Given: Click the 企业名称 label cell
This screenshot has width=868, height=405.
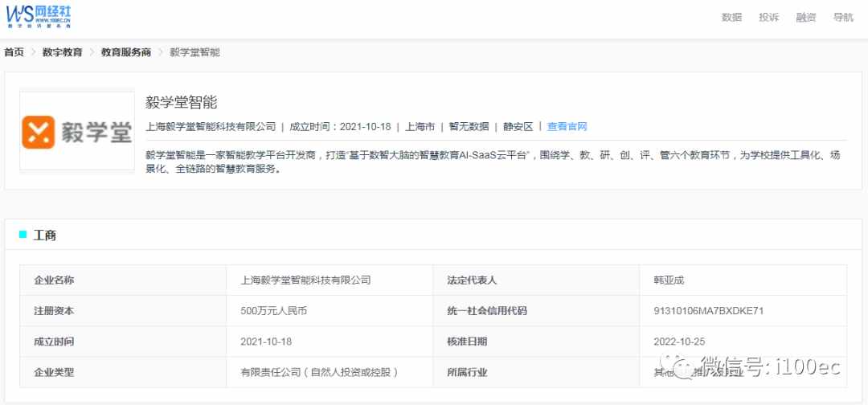Looking at the screenshot, I should tap(123, 280).
